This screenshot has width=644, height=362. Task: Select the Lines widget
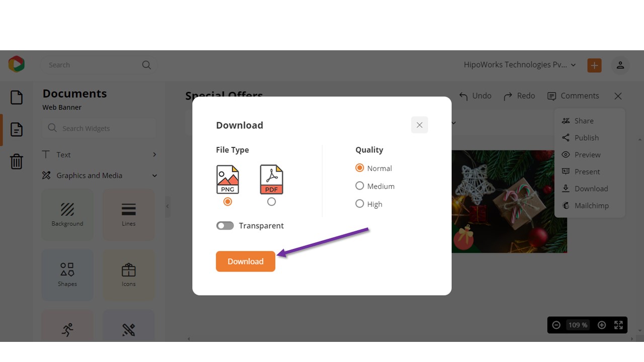point(128,214)
